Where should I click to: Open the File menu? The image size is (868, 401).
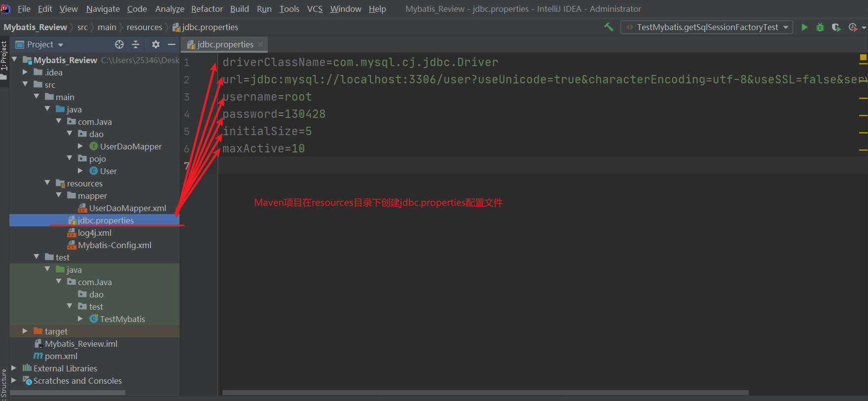pyautogui.click(x=24, y=9)
